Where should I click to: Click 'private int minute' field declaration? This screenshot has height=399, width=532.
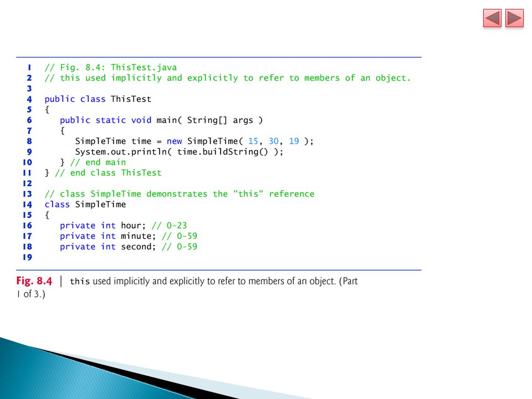[x=108, y=236]
